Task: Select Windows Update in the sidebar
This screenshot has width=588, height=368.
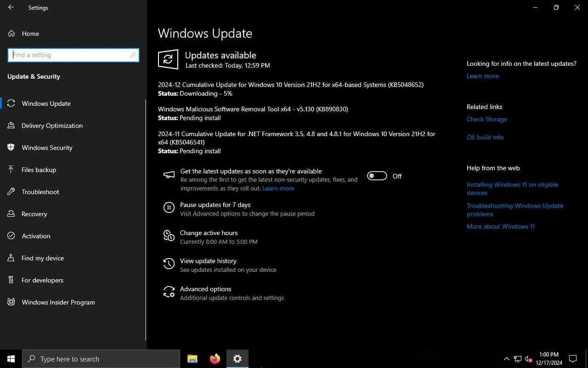Action: (73, 103)
